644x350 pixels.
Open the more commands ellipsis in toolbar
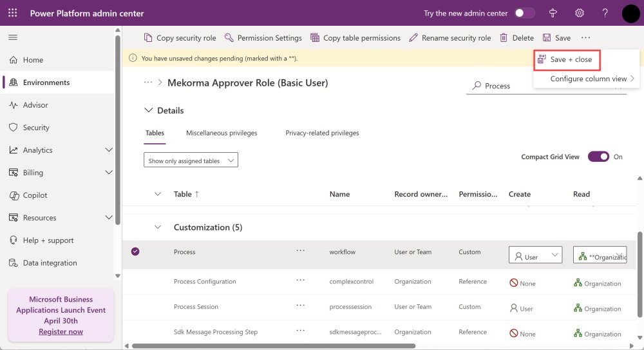pyautogui.click(x=585, y=38)
